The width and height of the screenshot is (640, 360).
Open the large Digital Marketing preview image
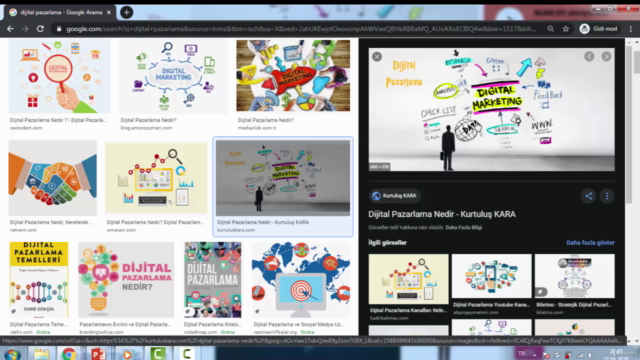pos(491,109)
